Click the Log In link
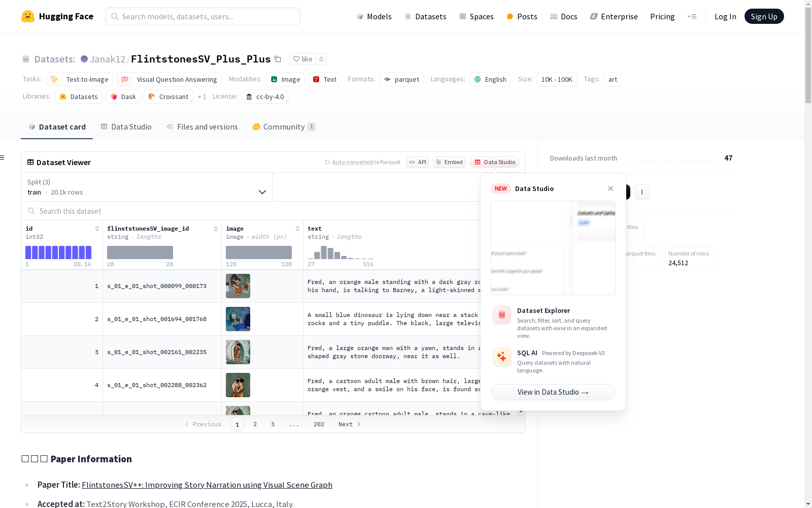Image resolution: width=812 pixels, height=508 pixels. click(x=725, y=16)
